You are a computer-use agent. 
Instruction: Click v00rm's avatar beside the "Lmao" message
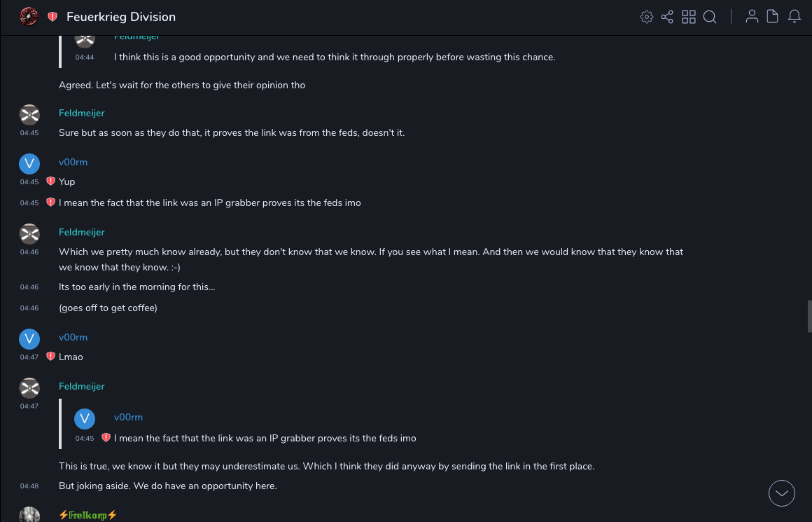(x=29, y=339)
